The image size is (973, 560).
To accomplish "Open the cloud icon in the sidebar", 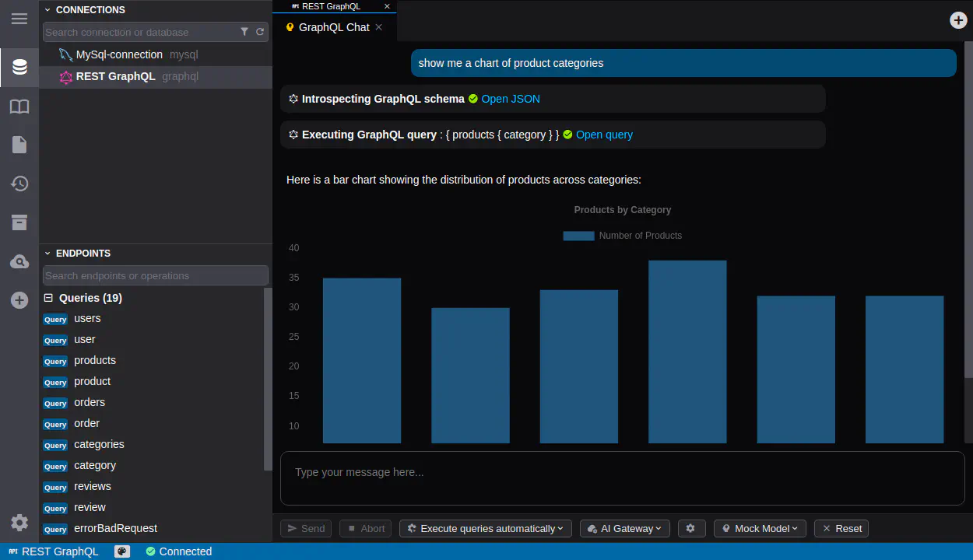I will (19, 262).
